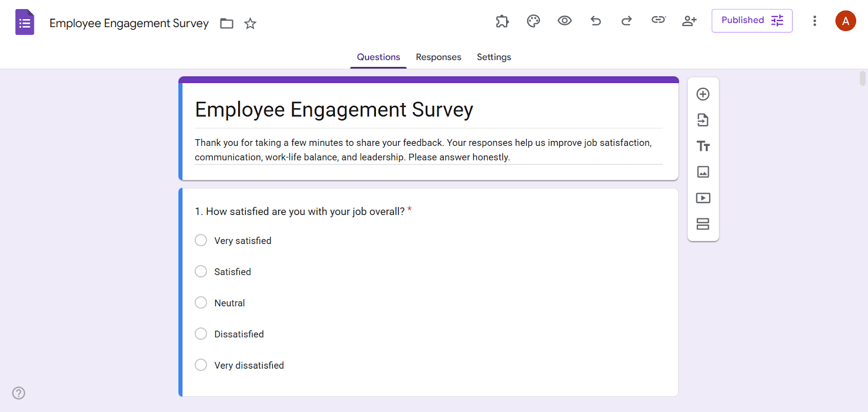The width and height of the screenshot is (868, 412).
Task: Edit the form description text
Action: (x=429, y=150)
